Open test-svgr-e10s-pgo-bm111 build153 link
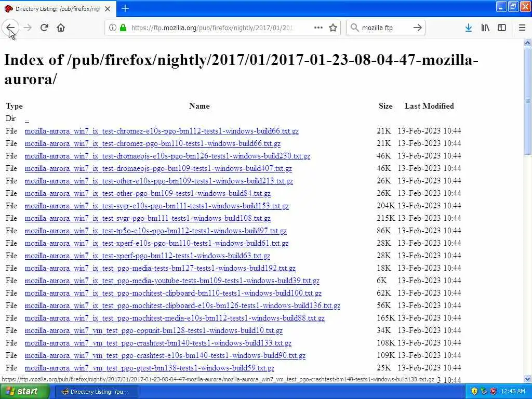 click(157, 206)
